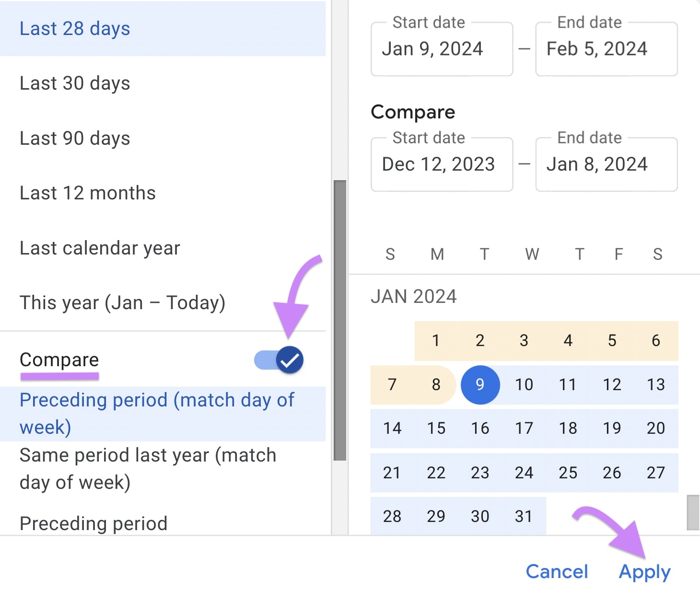Click January 1 in the calendar grid
The width and height of the screenshot is (700, 602).
(436, 341)
